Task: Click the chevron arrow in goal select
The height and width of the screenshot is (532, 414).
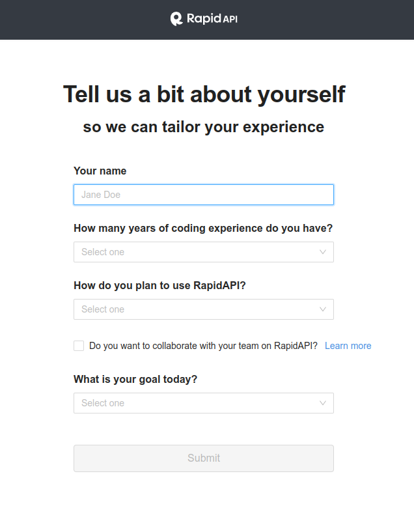Action: [x=323, y=403]
